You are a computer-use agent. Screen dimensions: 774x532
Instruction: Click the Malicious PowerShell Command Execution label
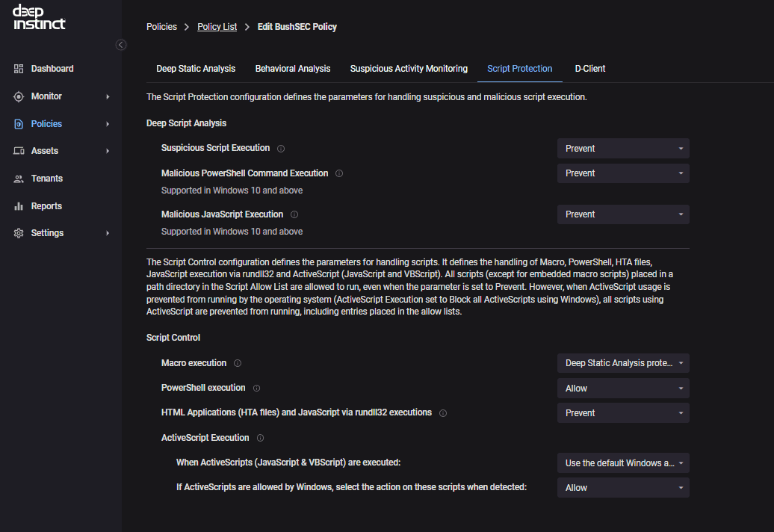[x=245, y=173]
